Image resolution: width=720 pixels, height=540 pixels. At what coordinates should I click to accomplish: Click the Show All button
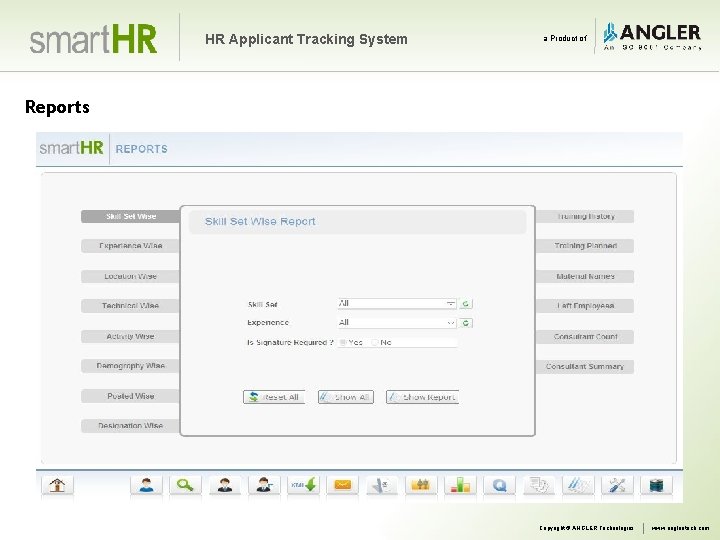[346, 397]
